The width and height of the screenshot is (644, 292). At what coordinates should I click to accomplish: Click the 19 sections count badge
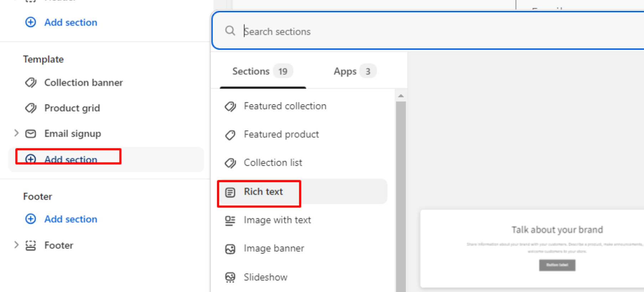point(283,71)
